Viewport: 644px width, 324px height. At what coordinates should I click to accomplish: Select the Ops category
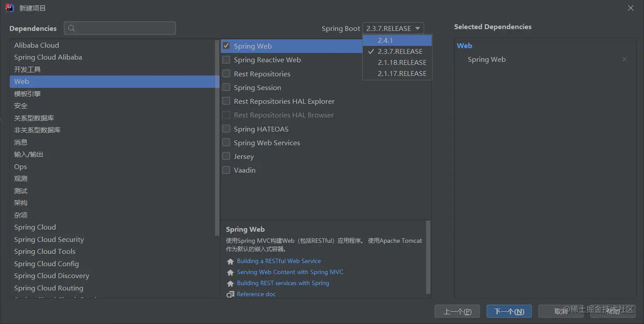(114, 166)
